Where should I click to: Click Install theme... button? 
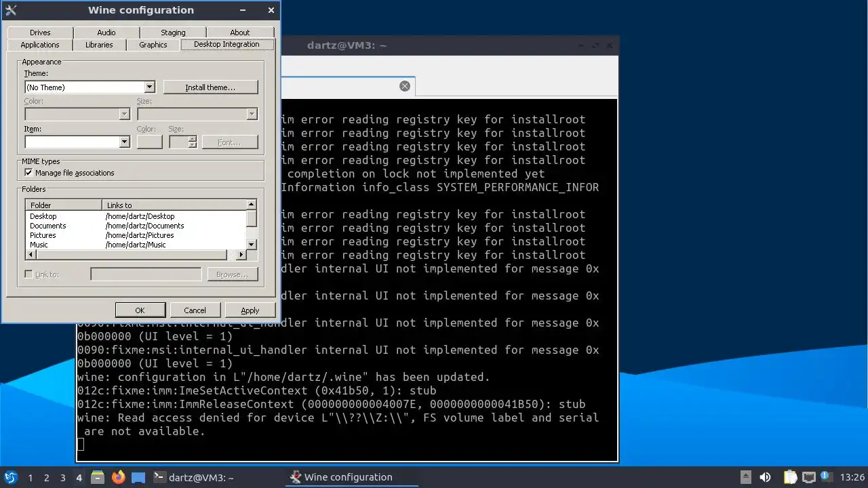[x=210, y=87]
